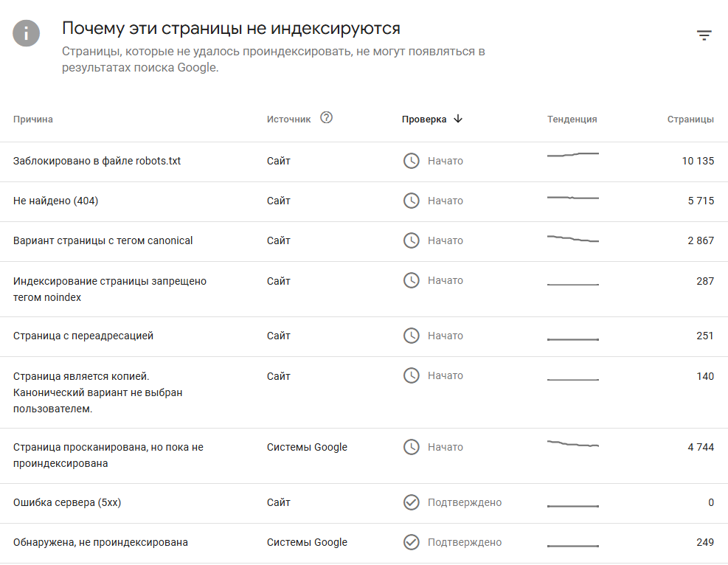
Task: Sort by the Проверка column arrow
Action: (x=458, y=119)
